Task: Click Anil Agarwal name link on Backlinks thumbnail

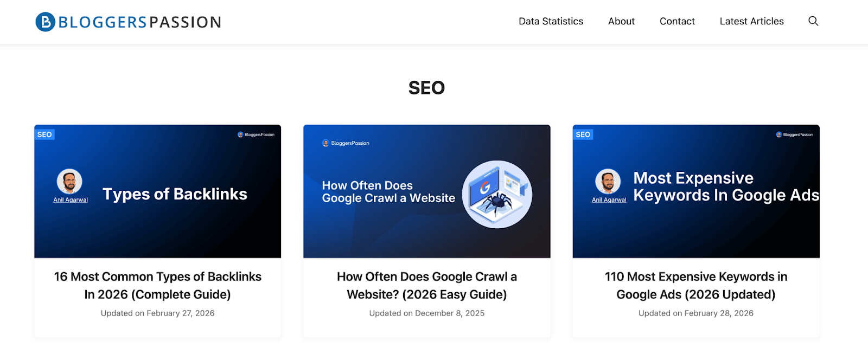Action: [x=71, y=200]
